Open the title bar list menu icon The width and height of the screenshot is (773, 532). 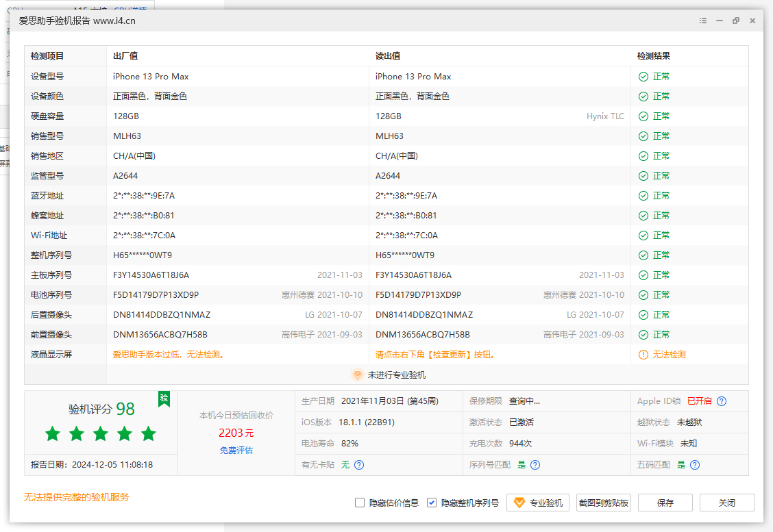(x=703, y=21)
